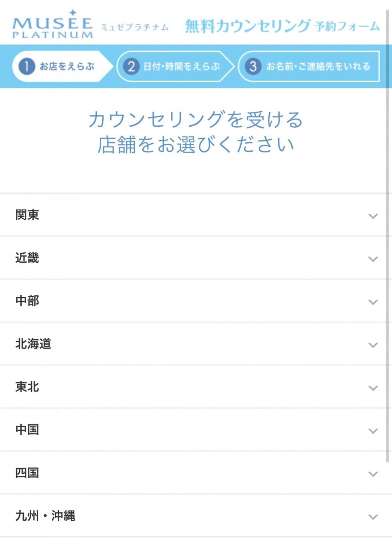Go to お名前・ご連絡先をいれる step

coord(309,66)
